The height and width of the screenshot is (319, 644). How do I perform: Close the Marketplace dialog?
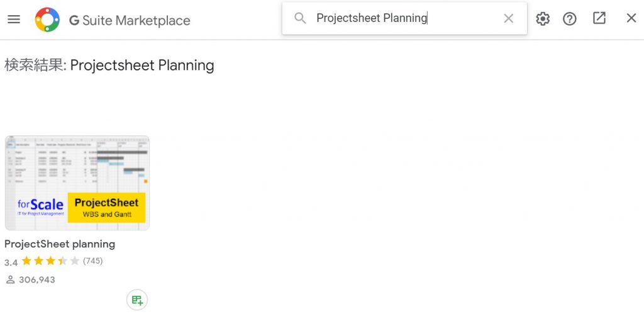[631, 18]
